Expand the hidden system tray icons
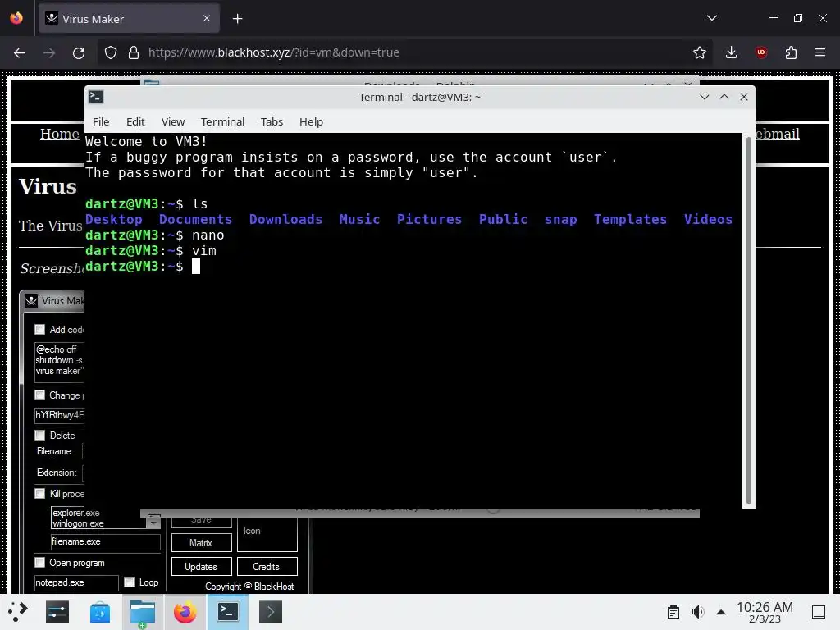The image size is (840, 630). 721,612
